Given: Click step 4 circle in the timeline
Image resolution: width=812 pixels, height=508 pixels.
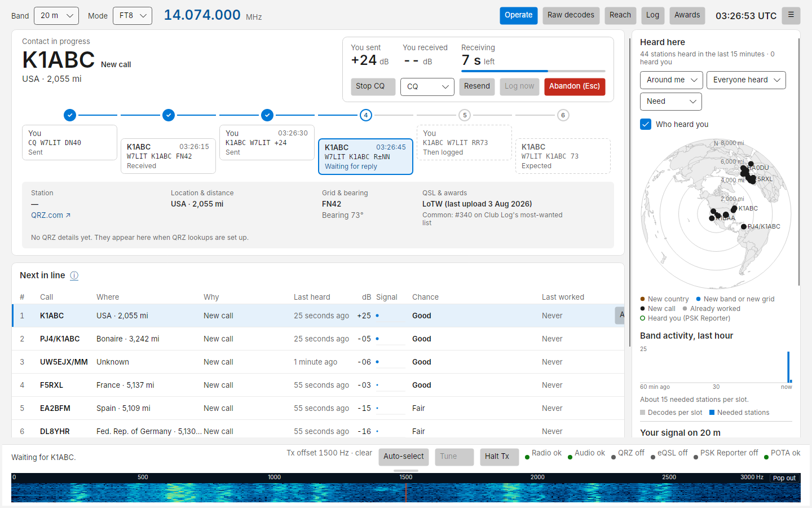Looking at the screenshot, I should pos(366,115).
